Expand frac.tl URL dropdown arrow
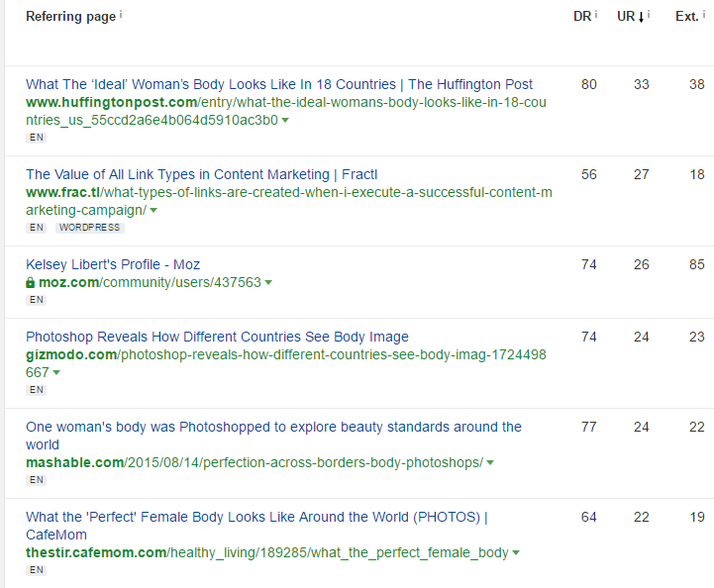 (x=153, y=210)
